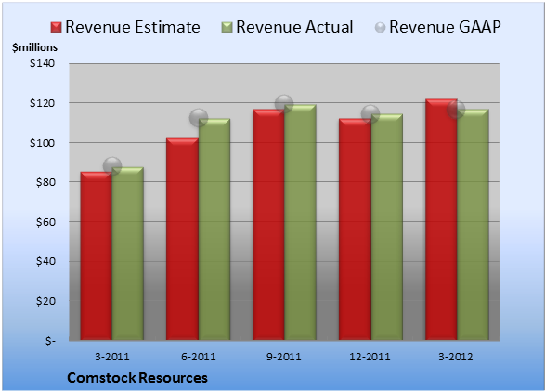
Task: Click the $millions axis unit label
Action: (x=34, y=47)
